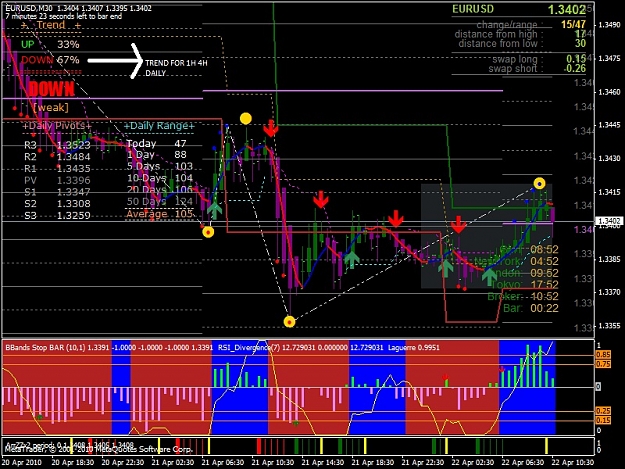The height and width of the screenshot is (469, 625).
Task: Select the S3 1.3259 pivot row
Action: tap(57, 215)
